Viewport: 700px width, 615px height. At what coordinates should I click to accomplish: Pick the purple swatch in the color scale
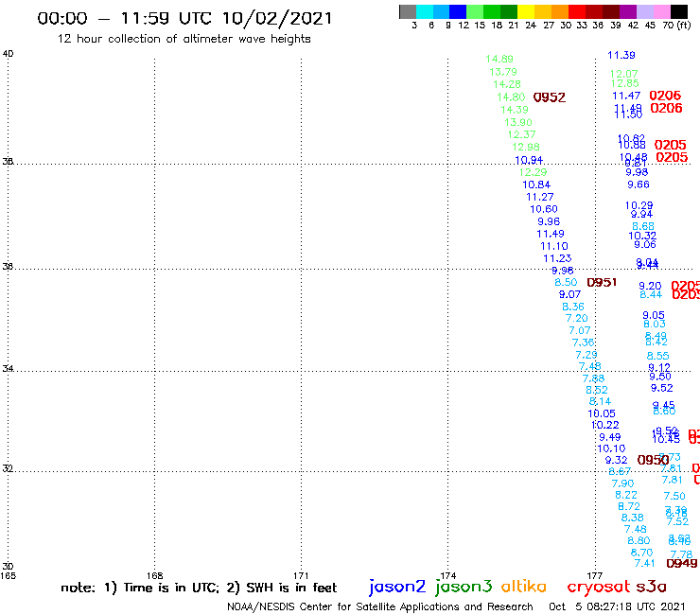(x=628, y=12)
